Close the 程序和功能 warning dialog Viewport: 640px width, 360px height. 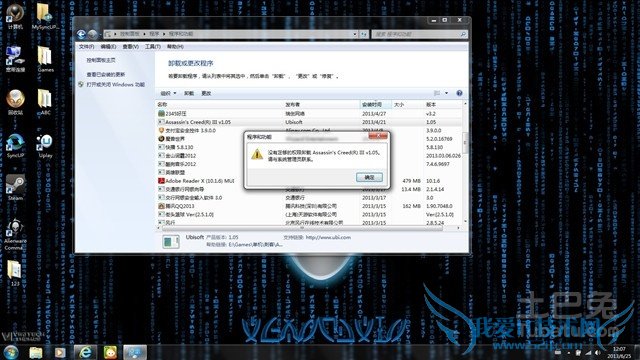pyautogui.click(x=378, y=136)
